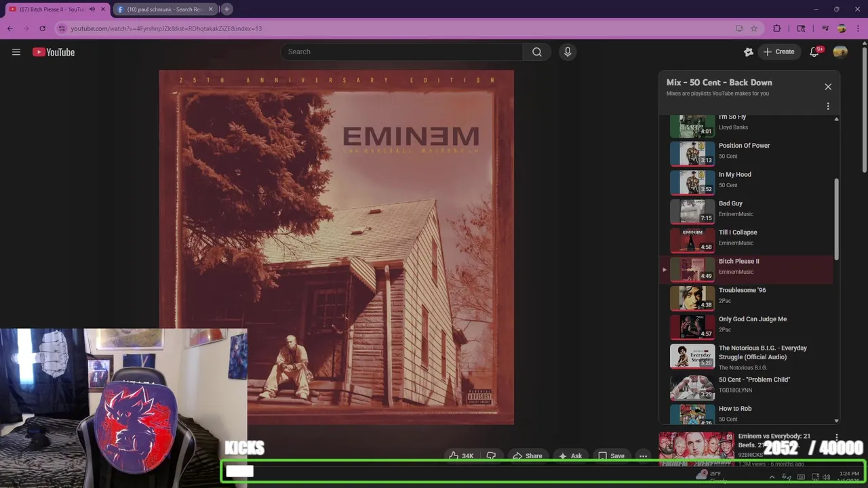
Task: Click the sparkle icon left of Create
Action: (749, 52)
